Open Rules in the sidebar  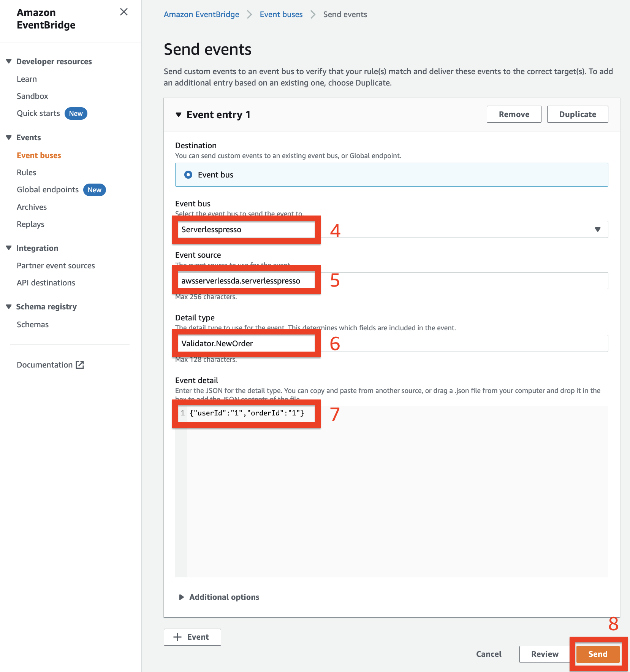(27, 173)
